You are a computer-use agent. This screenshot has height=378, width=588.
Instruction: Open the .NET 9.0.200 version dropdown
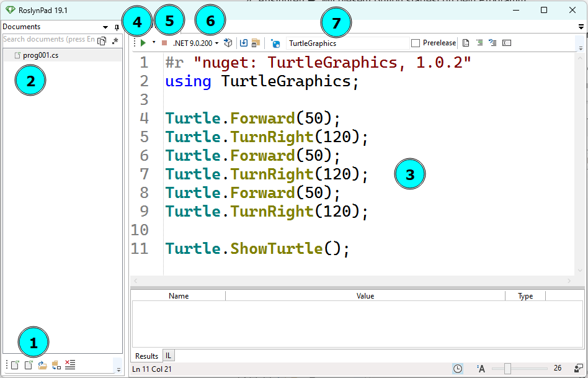[x=196, y=43]
